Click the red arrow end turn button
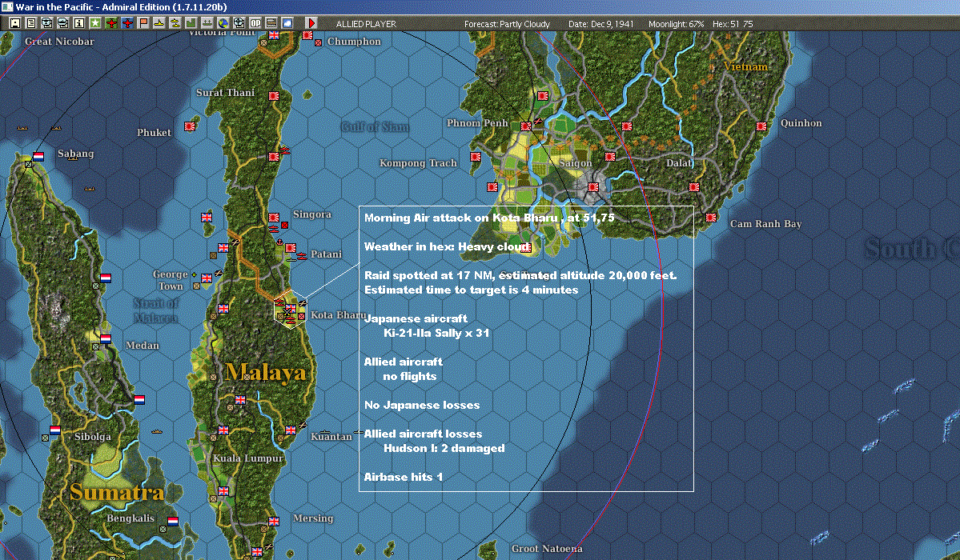The width and height of the screenshot is (960, 560). tap(311, 23)
